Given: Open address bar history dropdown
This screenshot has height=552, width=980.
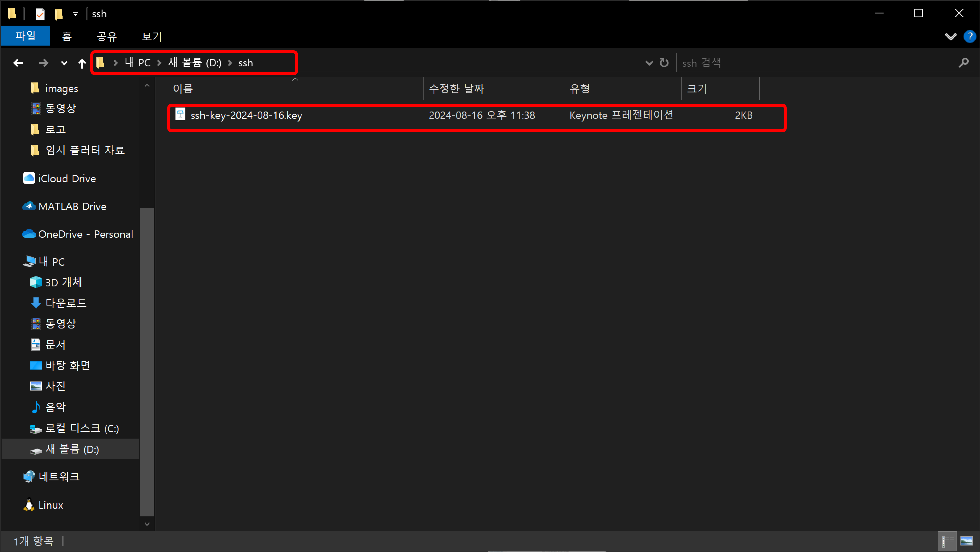Looking at the screenshot, I should tap(649, 63).
